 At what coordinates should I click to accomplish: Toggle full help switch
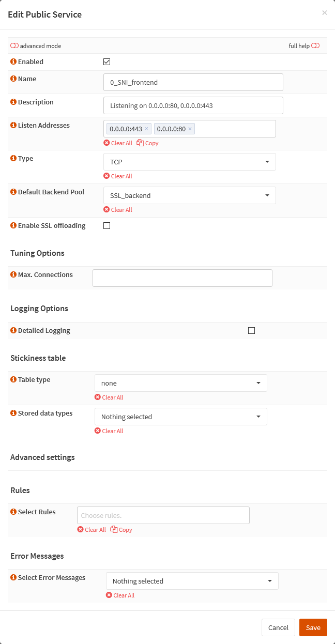315,46
